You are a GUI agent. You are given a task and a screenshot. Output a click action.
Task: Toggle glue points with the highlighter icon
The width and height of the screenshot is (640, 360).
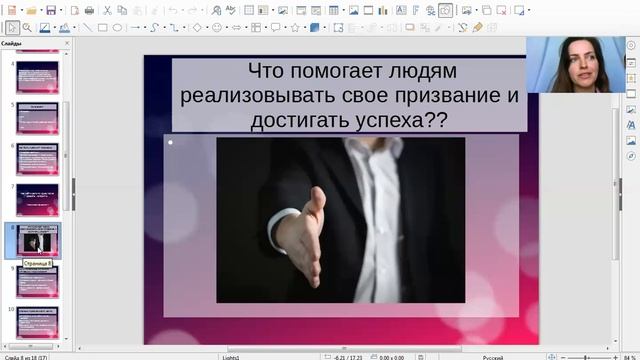click(477, 28)
